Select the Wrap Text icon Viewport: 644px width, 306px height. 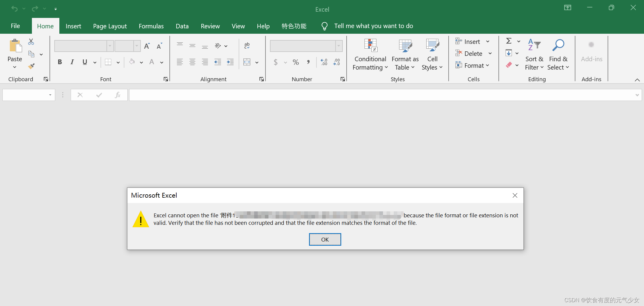(247, 46)
